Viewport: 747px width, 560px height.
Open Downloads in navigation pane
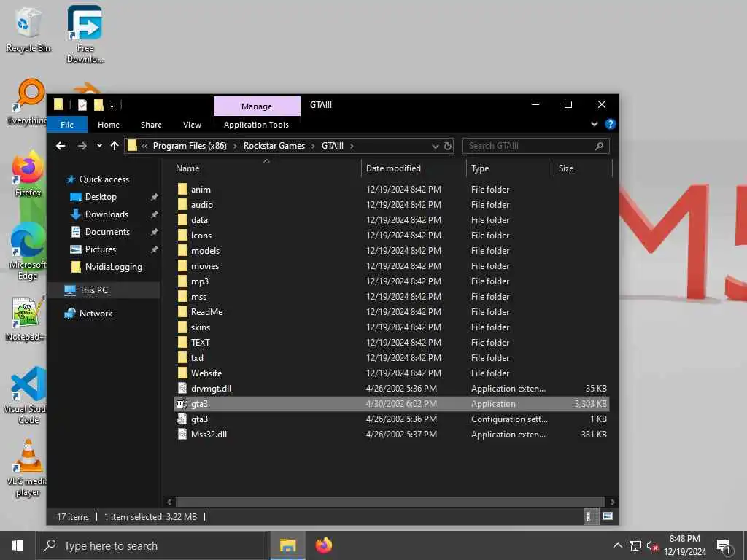click(107, 214)
